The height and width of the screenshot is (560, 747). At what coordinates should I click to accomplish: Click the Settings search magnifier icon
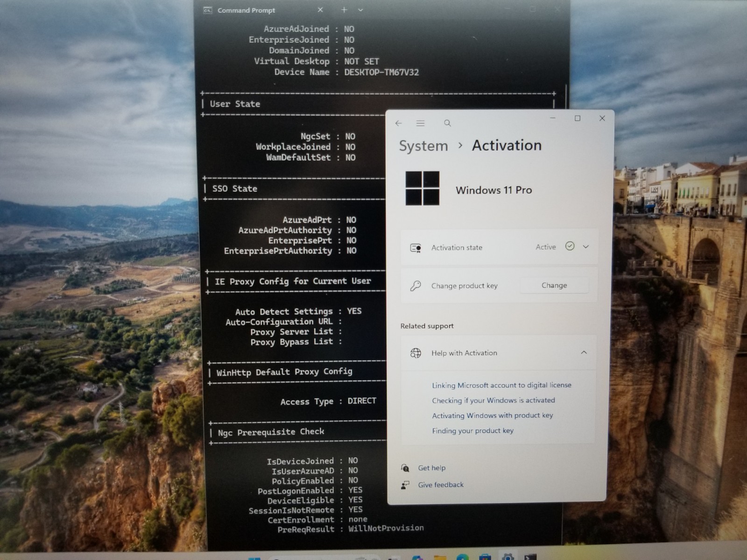click(447, 123)
